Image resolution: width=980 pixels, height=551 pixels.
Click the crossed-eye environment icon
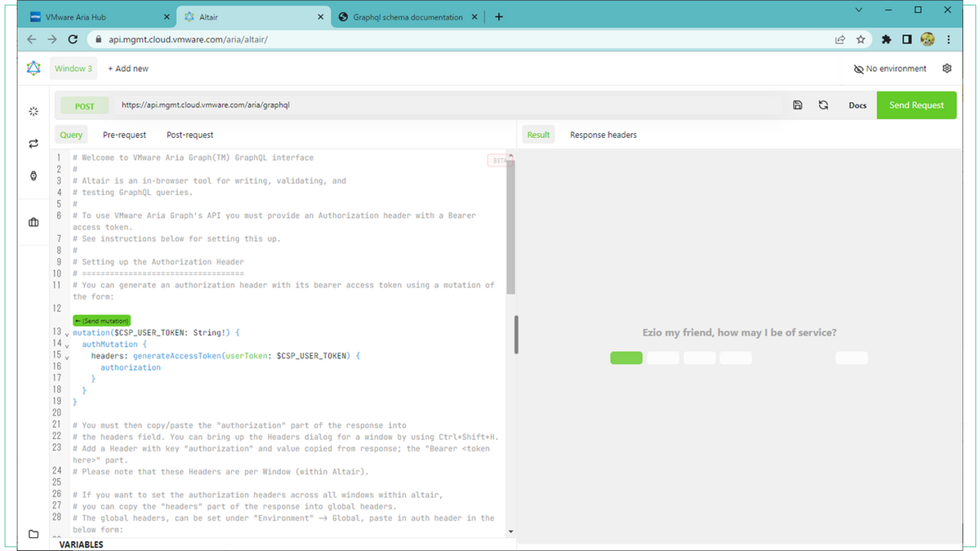click(x=858, y=69)
